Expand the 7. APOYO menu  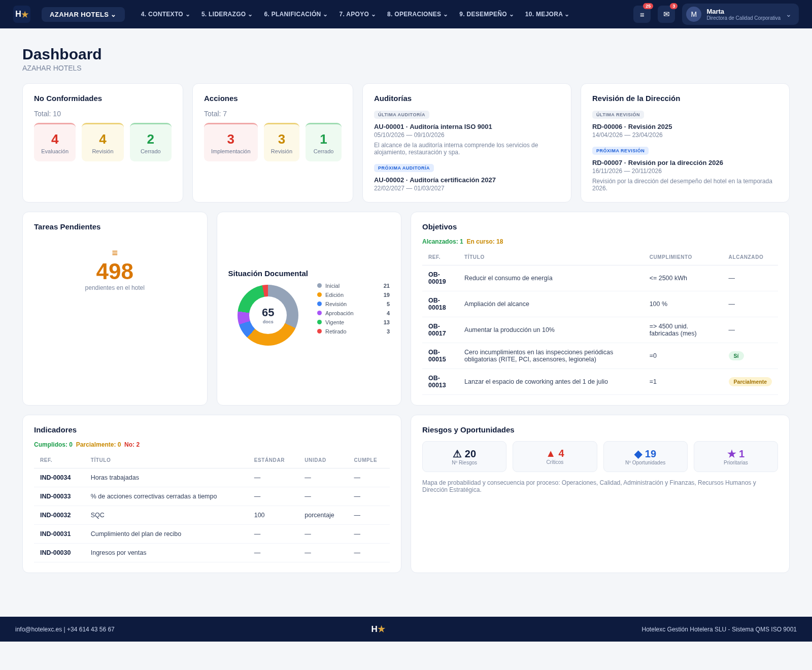(357, 14)
